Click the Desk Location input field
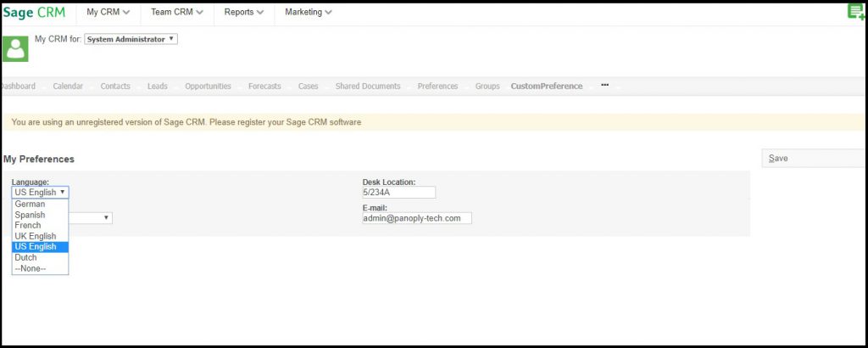The image size is (868, 348). click(398, 193)
